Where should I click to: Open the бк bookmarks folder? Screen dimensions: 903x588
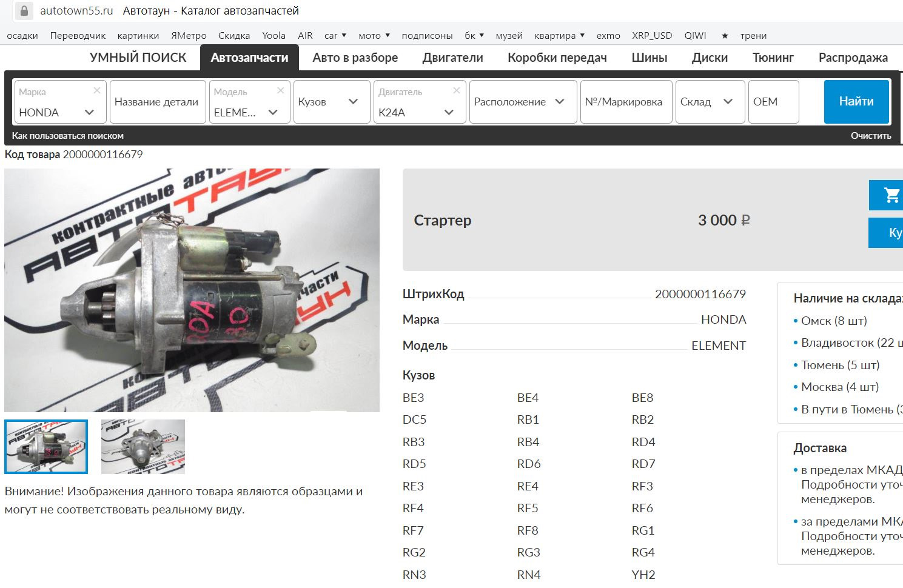tap(474, 36)
